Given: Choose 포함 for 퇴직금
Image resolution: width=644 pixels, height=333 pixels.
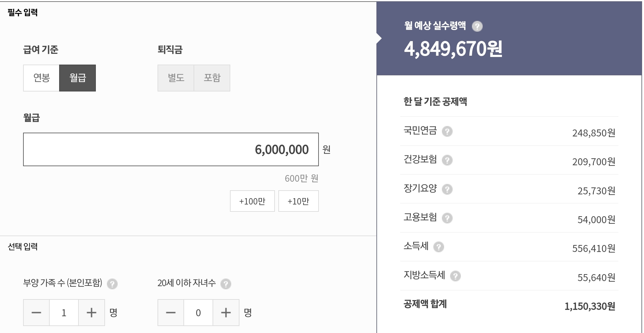Looking at the screenshot, I should [212, 78].
